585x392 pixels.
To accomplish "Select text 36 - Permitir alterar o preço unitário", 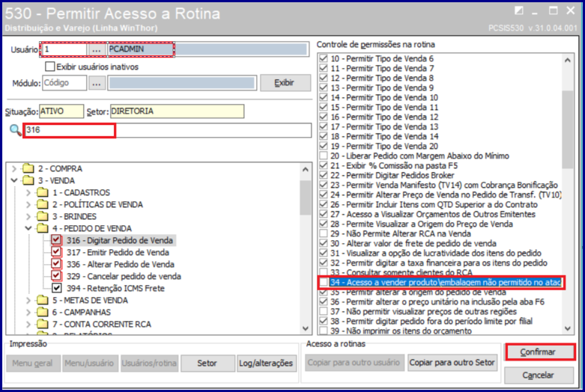I will (x=437, y=301).
